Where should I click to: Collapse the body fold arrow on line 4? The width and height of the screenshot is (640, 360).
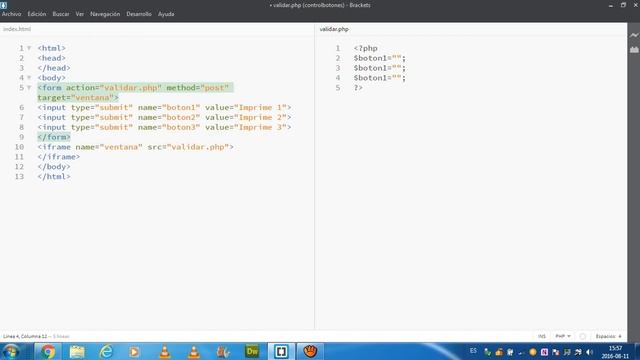[x=29, y=78]
